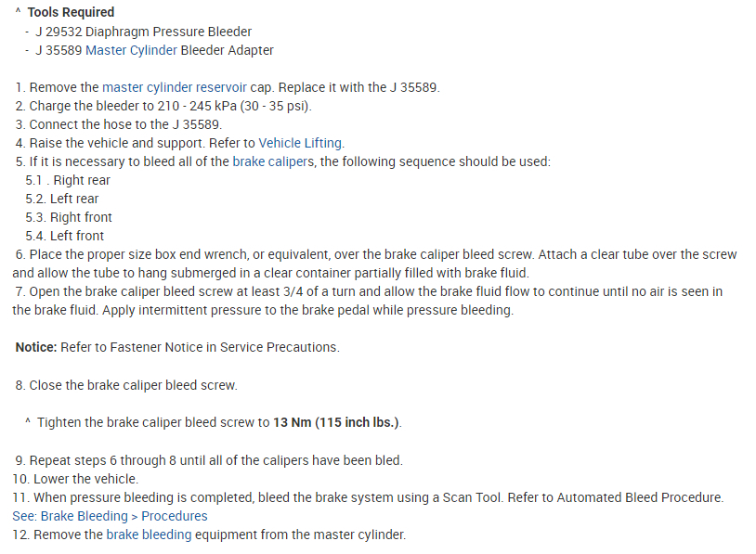
Task: Click step 3 about connecting the hose
Action: click(118, 124)
